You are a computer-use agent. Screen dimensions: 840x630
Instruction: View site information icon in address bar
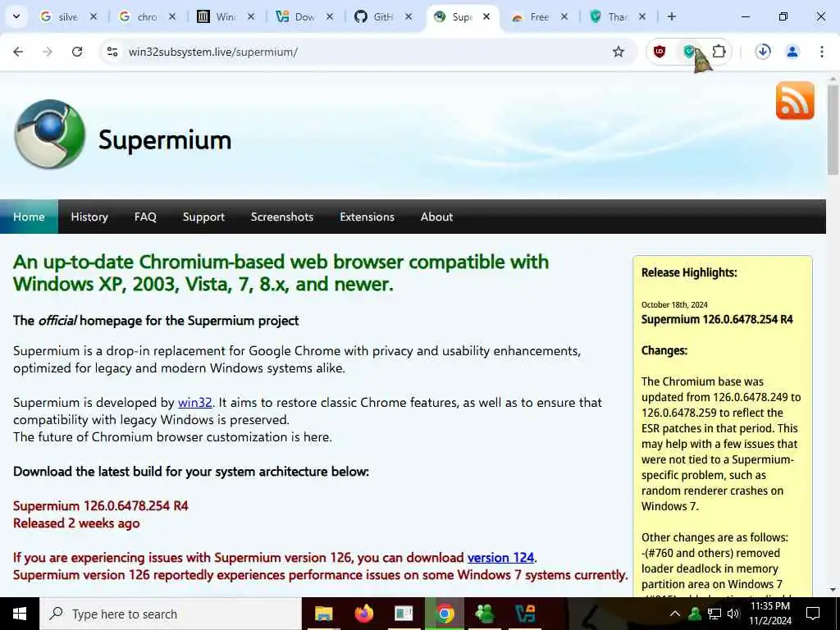point(112,52)
